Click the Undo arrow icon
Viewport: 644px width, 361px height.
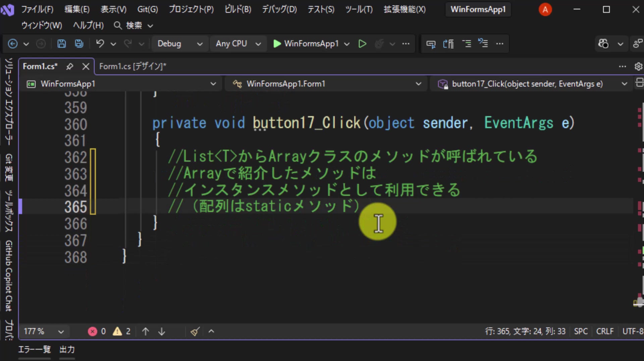point(100,44)
